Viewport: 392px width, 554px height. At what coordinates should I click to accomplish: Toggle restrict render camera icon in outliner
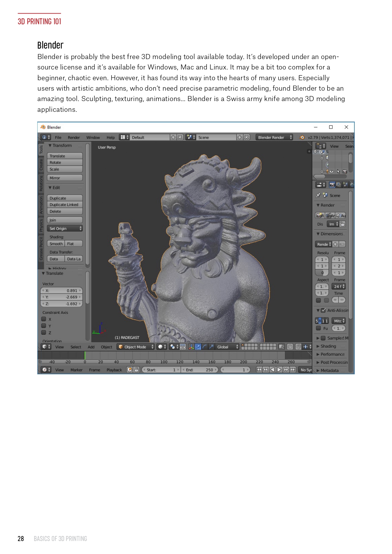(x=345, y=172)
